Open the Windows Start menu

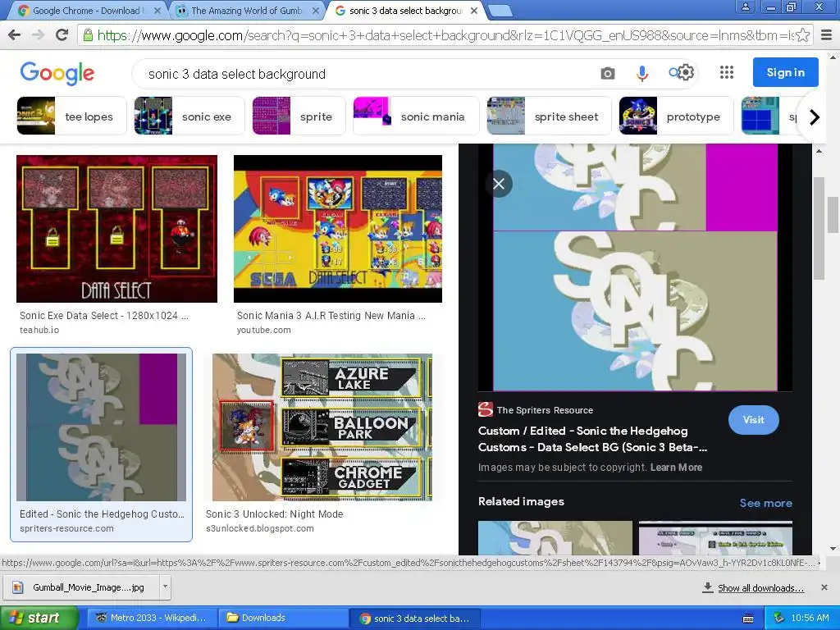[x=39, y=618]
